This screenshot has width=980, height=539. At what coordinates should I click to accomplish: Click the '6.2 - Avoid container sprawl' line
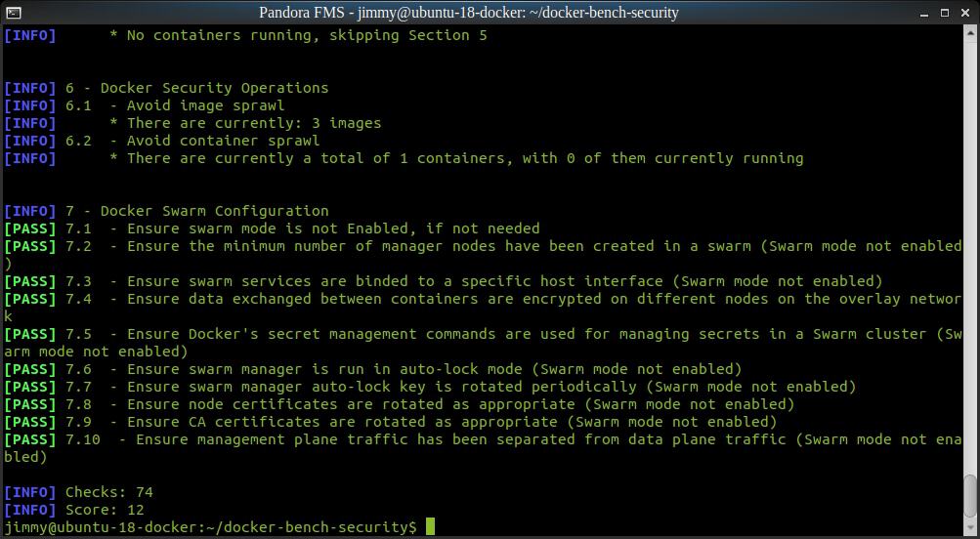coord(162,141)
